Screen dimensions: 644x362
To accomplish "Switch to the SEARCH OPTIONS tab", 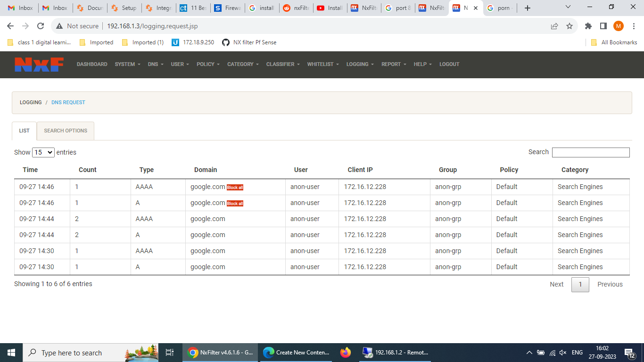I will coord(66,131).
